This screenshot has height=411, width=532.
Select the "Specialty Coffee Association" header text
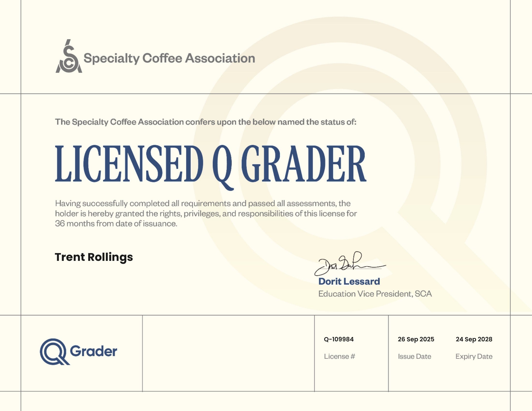169,59
